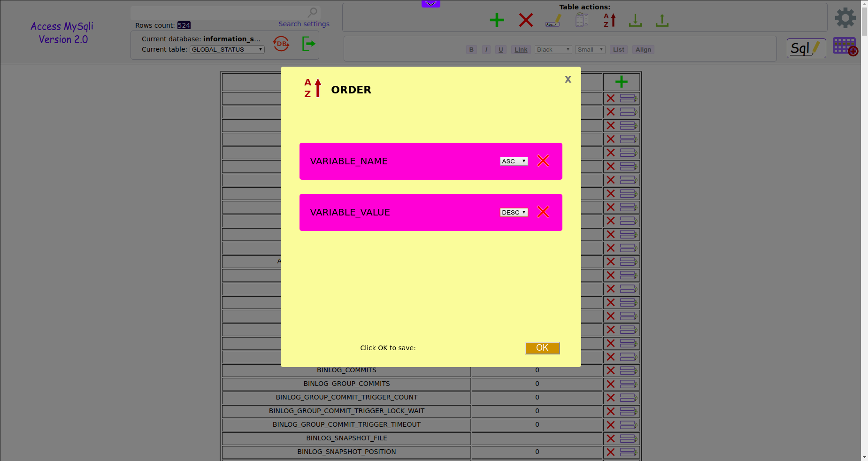The image size is (868, 461).
Task: Click the BINLOG_SNAPSHOT_POSITION cell
Action: [346, 452]
